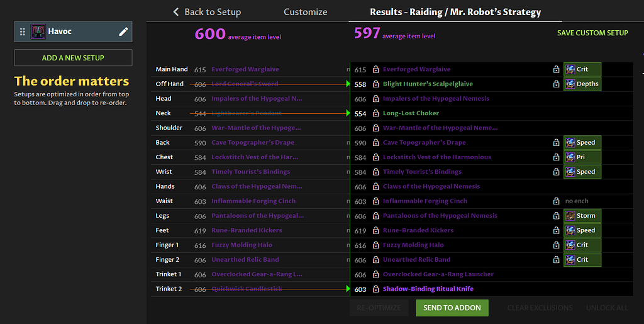This screenshot has height=324, width=644.
Task: Toggle enchant lock next to Inflammable Forging Cinch's no ench
Action: click(x=556, y=201)
